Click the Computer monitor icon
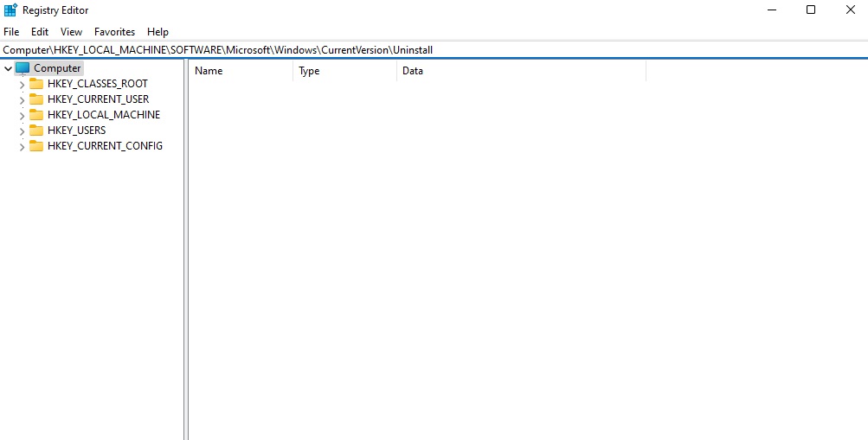Viewport: 868px width, 440px height. click(x=23, y=68)
